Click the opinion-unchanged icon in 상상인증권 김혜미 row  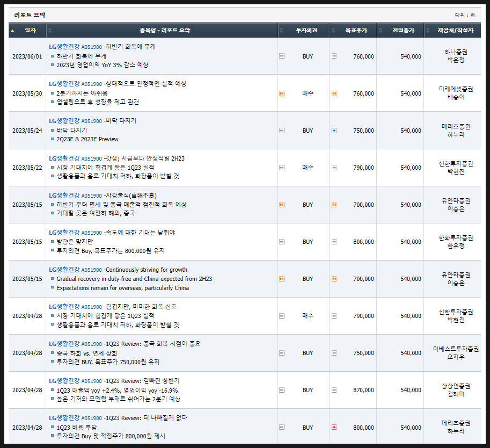click(282, 390)
